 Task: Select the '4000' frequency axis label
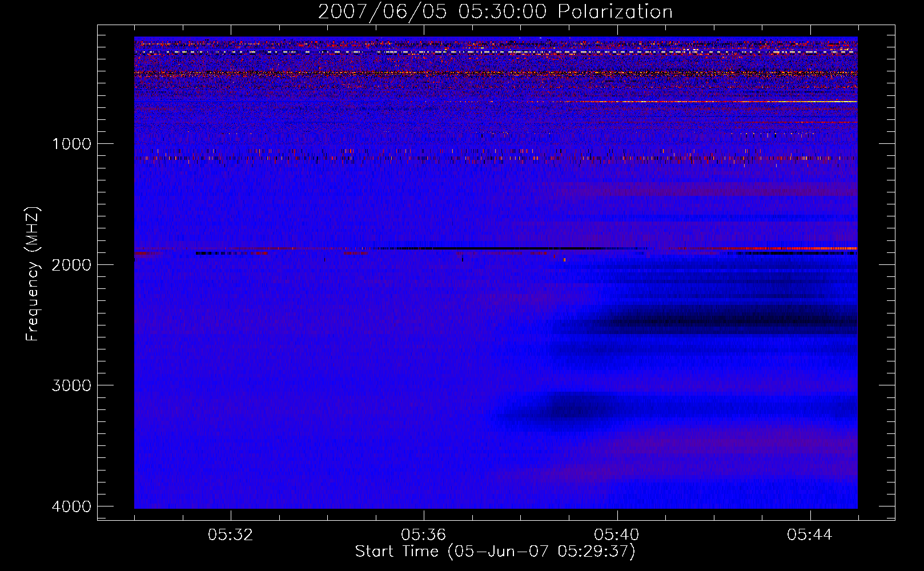[71, 506]
